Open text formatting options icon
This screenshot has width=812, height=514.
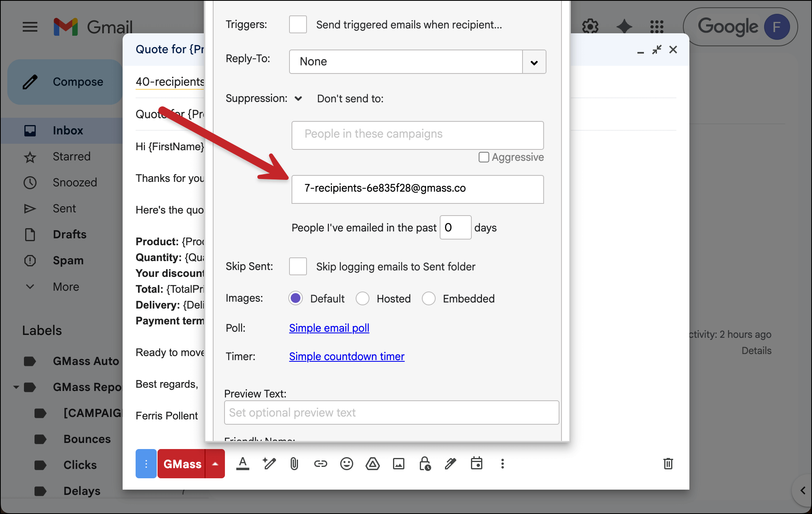(243, 464)
